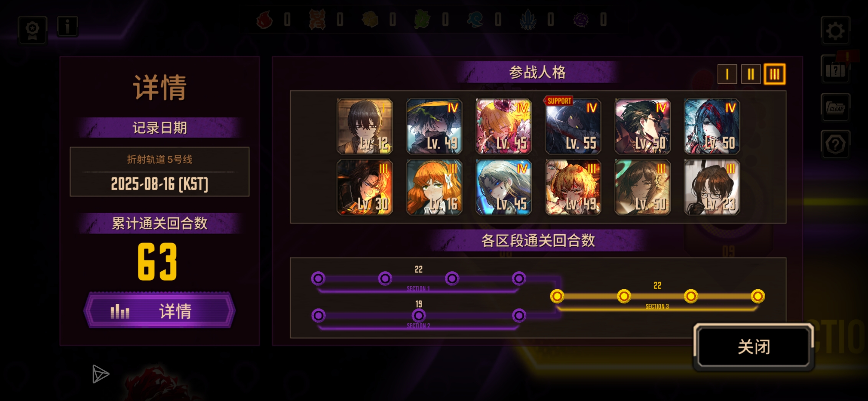Select the flame resource icon
The height and width of the screenshot is (401, 868).
coord(264,19)
